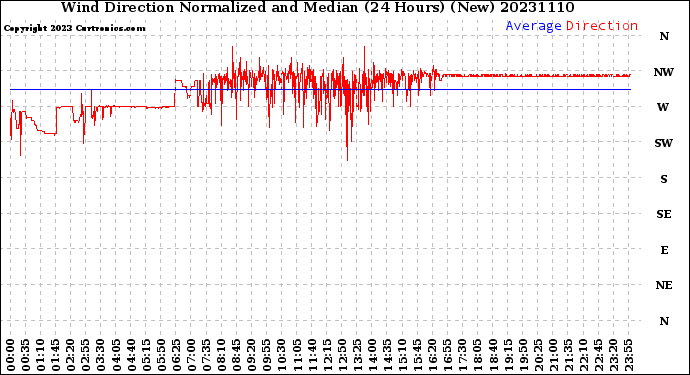This screenshot has height=375, width=690.
Task: Click the '22:45' time axis label
Action: (x=598, y=355)
